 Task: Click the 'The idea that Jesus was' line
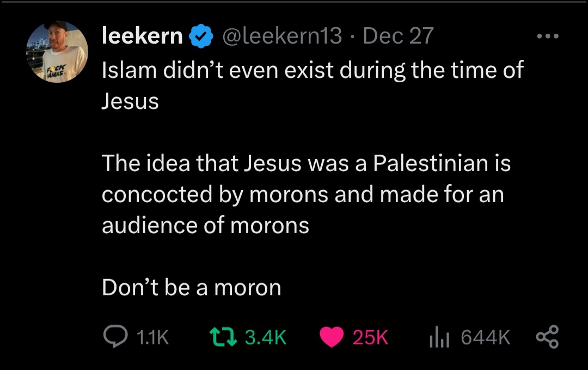(306, 163)
